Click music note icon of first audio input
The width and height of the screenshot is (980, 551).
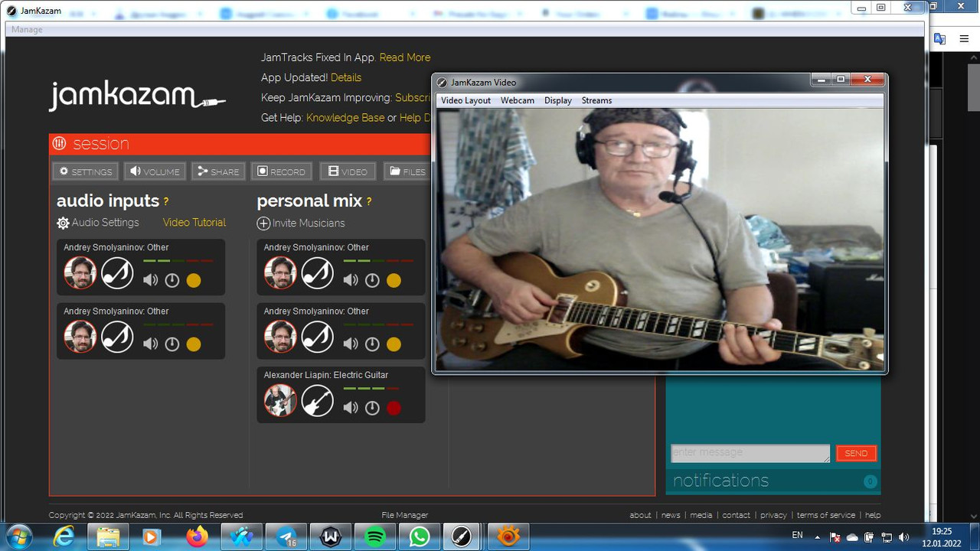[x=117, y=272]
